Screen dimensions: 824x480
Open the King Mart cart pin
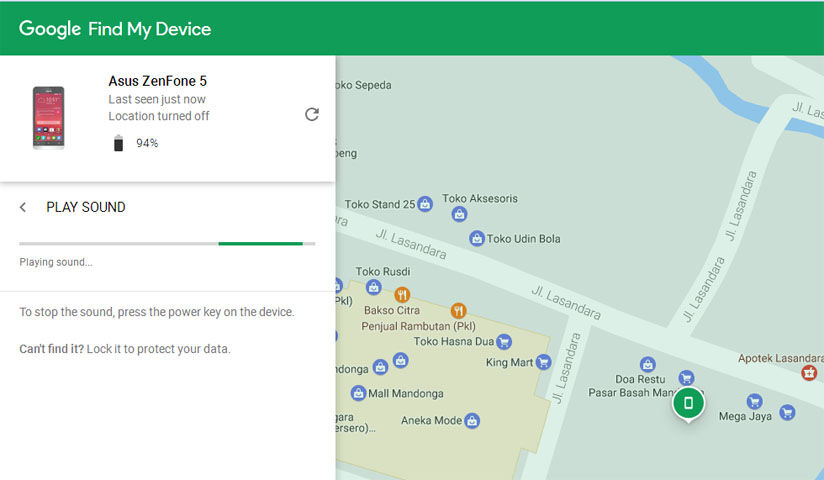(x=543, y=362)
